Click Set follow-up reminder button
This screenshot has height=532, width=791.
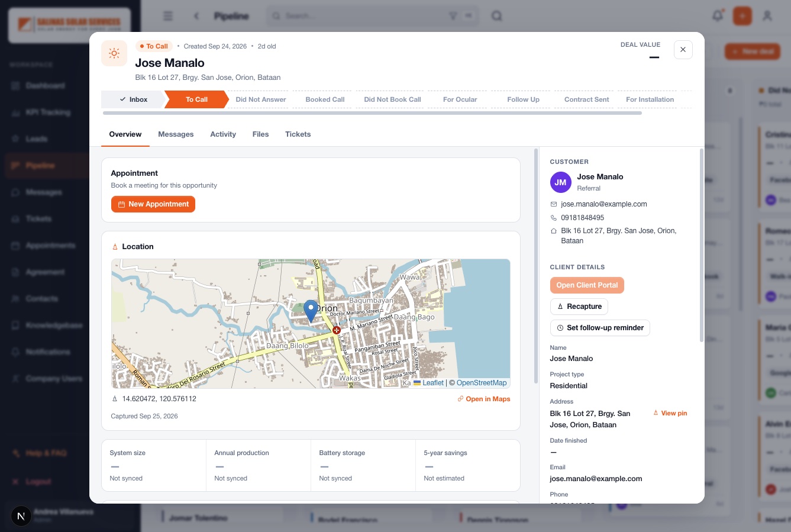coord(600,328)
